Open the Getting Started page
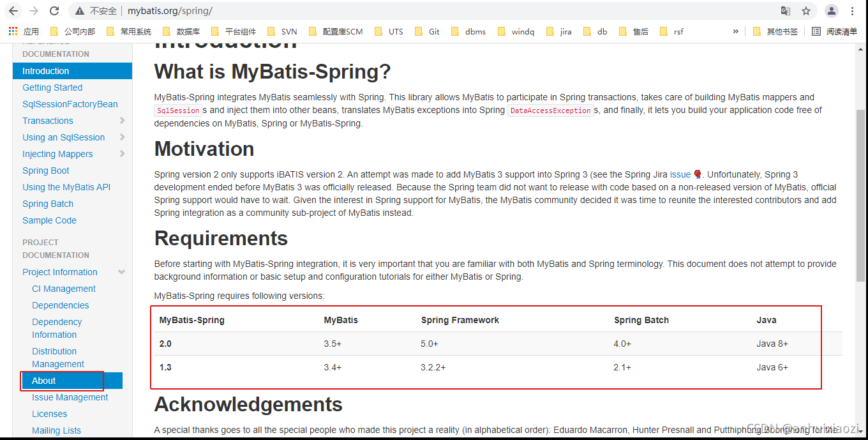Image resolution: width=868 pixels, height=440 pixels. pos(52,87)
